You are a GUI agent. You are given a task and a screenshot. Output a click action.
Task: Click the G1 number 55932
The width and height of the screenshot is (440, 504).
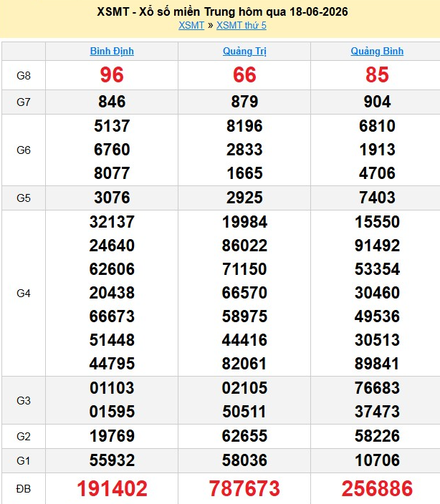click(112, 460)
